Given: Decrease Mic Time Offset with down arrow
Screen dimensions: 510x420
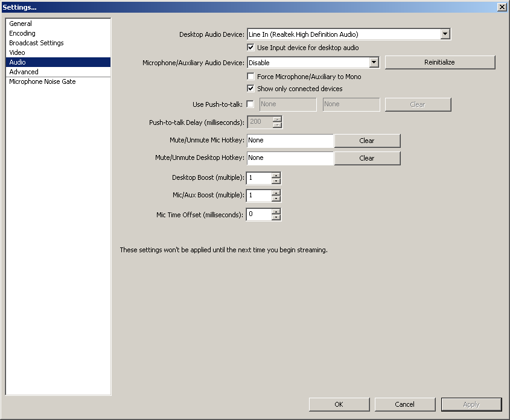Looking at the screenshot, I should pos(276,217).
